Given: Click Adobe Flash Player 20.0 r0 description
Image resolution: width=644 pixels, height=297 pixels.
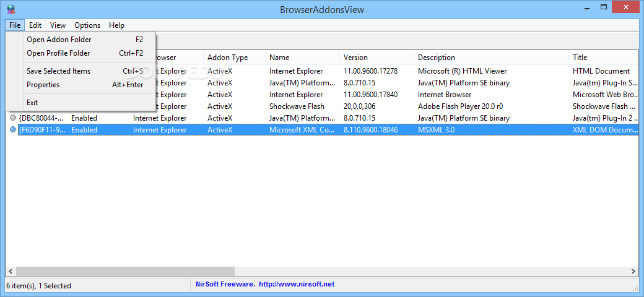Looking at the screenshot, I should (x=461, y=106).
